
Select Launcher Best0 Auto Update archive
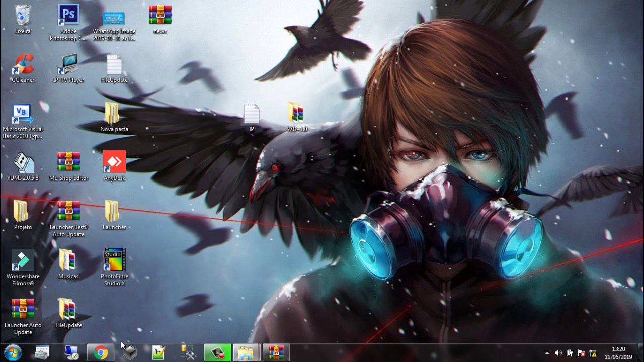[x=68, y=211]
